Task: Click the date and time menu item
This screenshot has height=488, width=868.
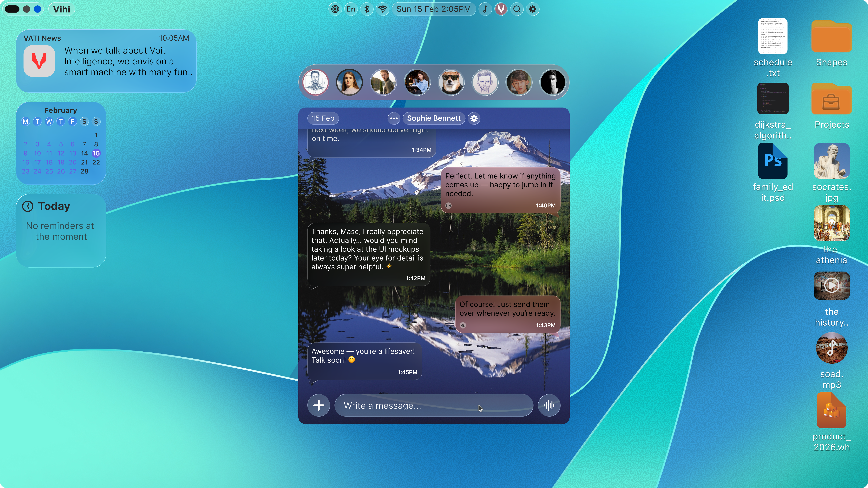Action: click(x=433, y=9)
